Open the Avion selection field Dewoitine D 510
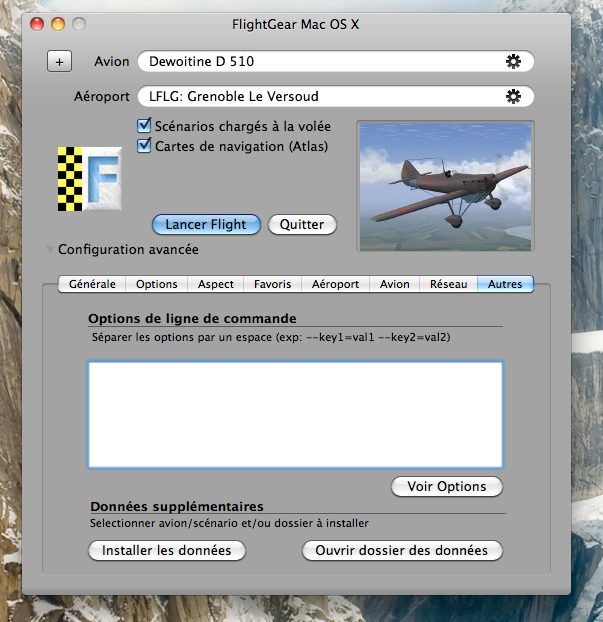Screen dimensions: 603x622 [336, 61]
